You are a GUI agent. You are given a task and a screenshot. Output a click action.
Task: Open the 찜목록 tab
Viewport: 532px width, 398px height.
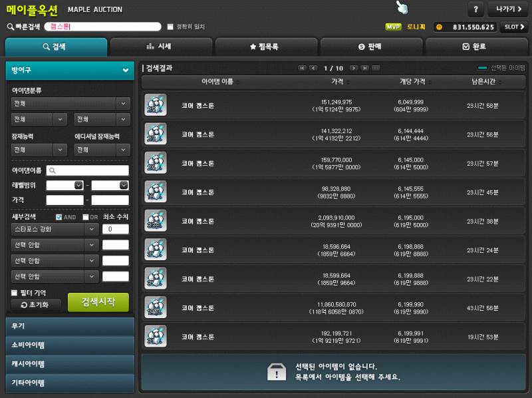(267, 47)
